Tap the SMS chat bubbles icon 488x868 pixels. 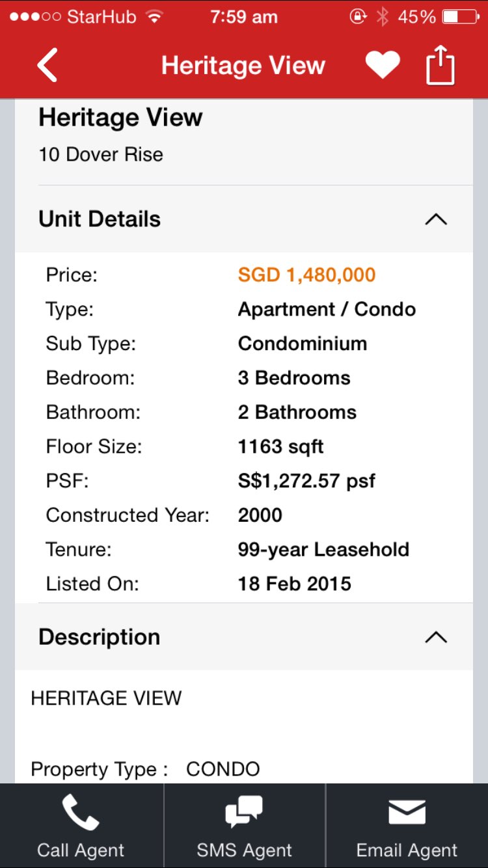244,813
